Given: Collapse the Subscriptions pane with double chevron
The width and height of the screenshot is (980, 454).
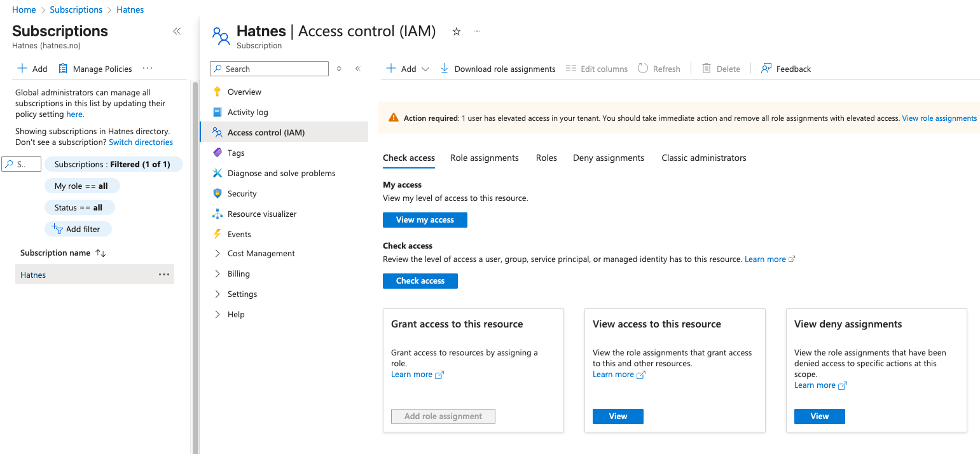Looking at the screenshot, I should (177, 31).
